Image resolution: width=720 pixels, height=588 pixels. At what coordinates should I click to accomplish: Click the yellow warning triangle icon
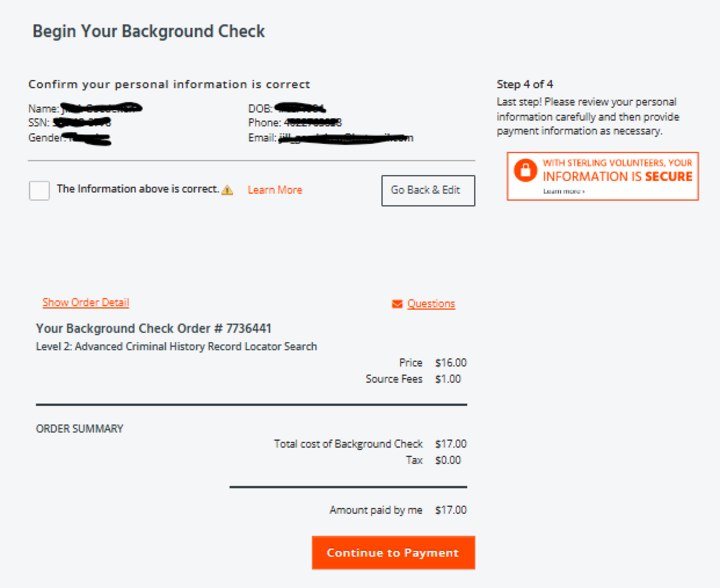point(228,190)
